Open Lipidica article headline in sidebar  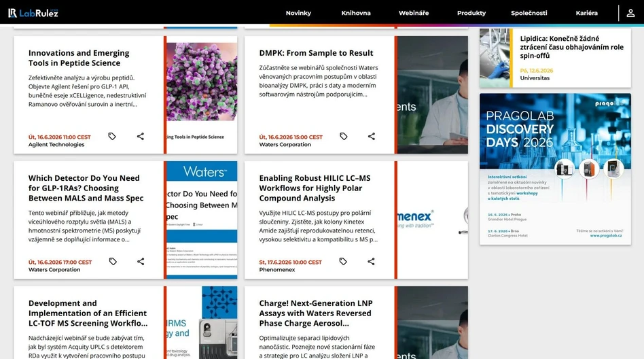(x=572, y=47)
